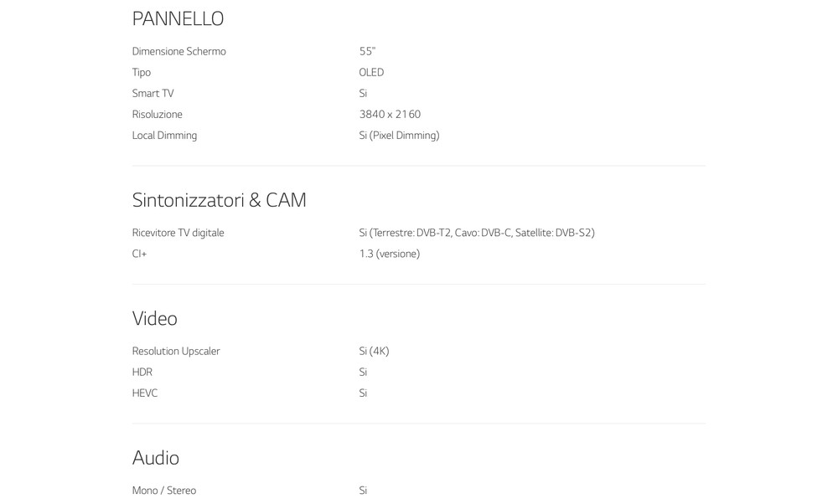Click the Audio section heading
Viewport: 838px width, 504px height.
(155, 458)
